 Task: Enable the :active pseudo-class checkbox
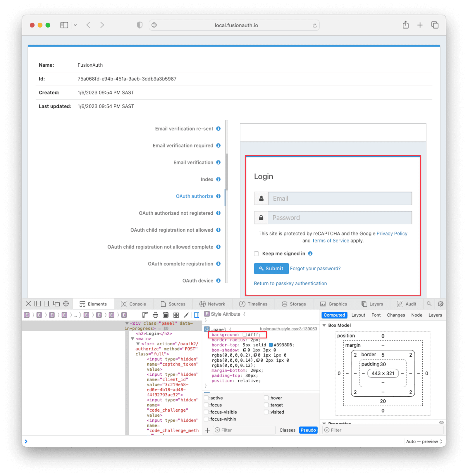click(206, 398)
